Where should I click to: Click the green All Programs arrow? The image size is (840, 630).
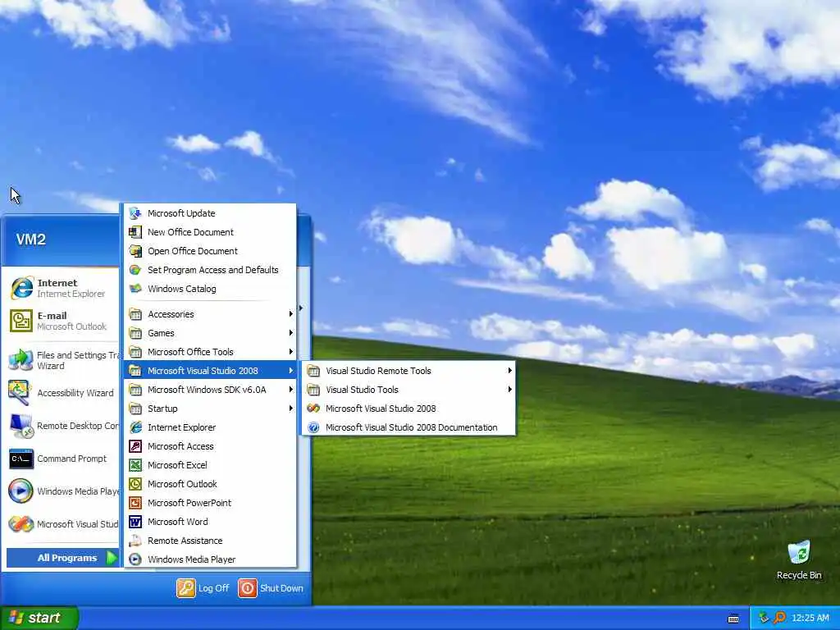(112, 558)
